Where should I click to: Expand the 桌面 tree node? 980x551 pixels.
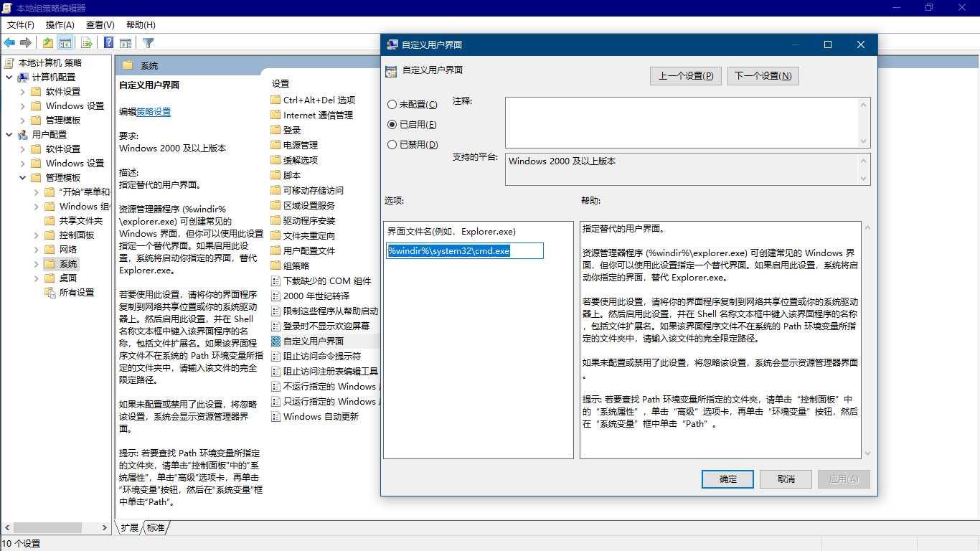36,278
